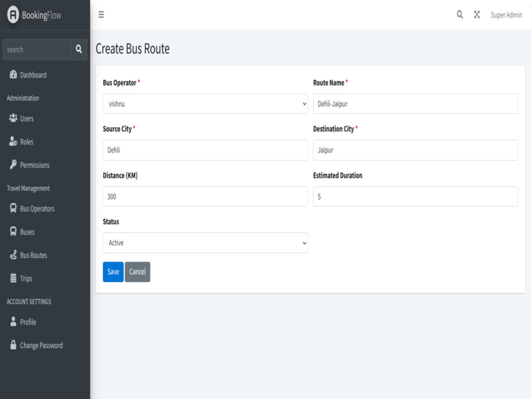
Task: Navigate to Permissions page
Action: [45, 165]
